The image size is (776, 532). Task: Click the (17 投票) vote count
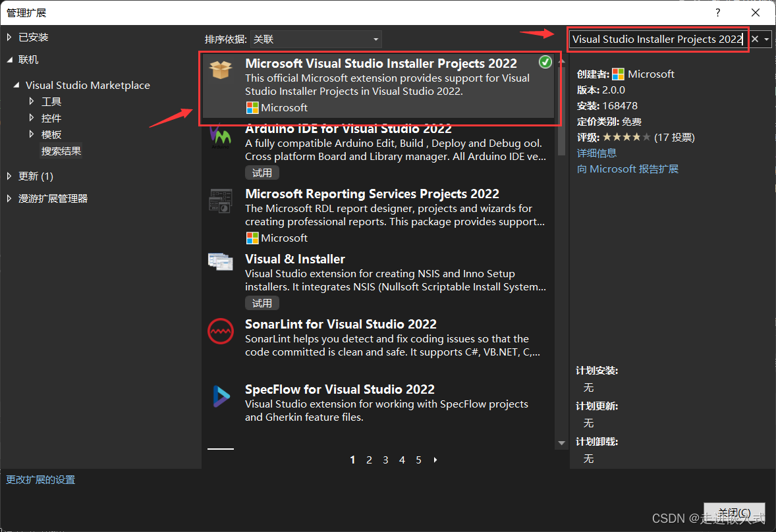[x=675, y=138]
